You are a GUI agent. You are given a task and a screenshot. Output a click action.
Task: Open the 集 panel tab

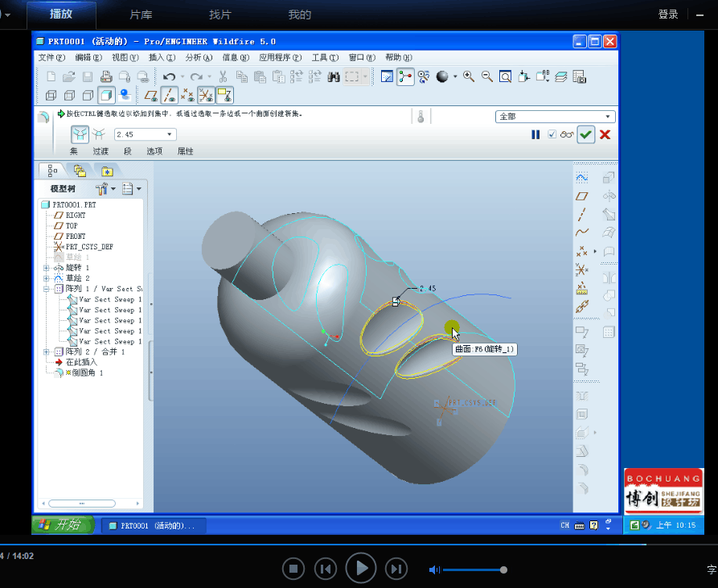pyautogui.click(x=73, y=151)
